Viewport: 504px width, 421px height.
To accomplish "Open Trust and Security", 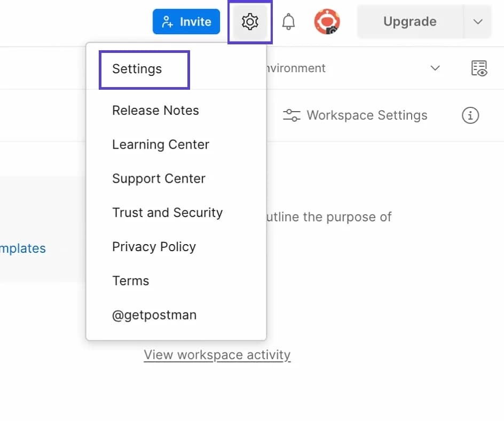I will pyautogui.click(x=167, y=213).
